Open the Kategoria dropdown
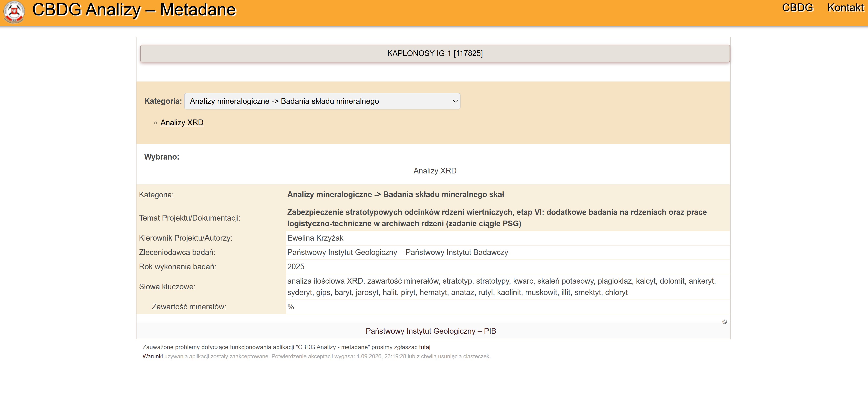The width and height of the screenshot is (868, 394). 322,101
